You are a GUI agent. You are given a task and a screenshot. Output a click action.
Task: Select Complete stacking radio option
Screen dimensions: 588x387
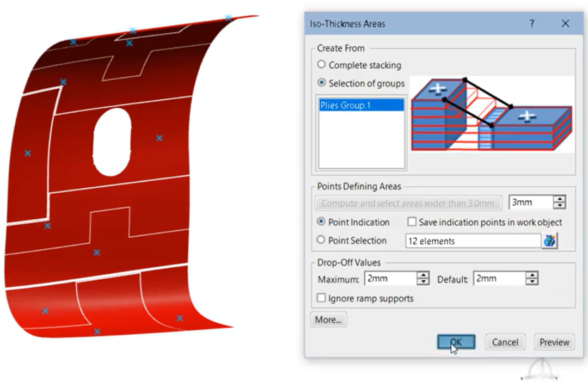click(x=321, y=64)
